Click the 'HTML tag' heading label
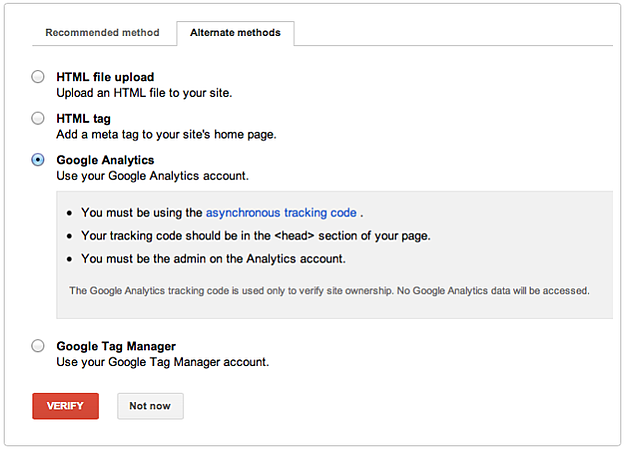Viewport: 625px width, 450px height. pyautogui.click(x=84, y=118)
